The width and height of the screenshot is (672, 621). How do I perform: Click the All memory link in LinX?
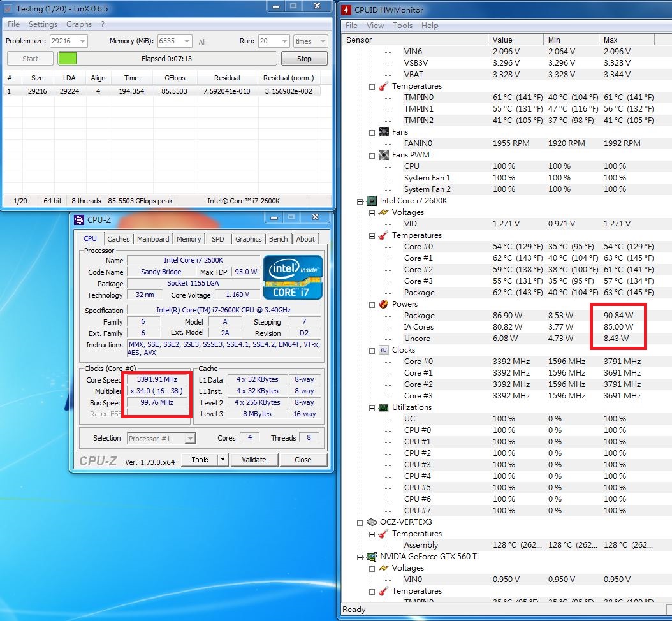tap(202, 41)
